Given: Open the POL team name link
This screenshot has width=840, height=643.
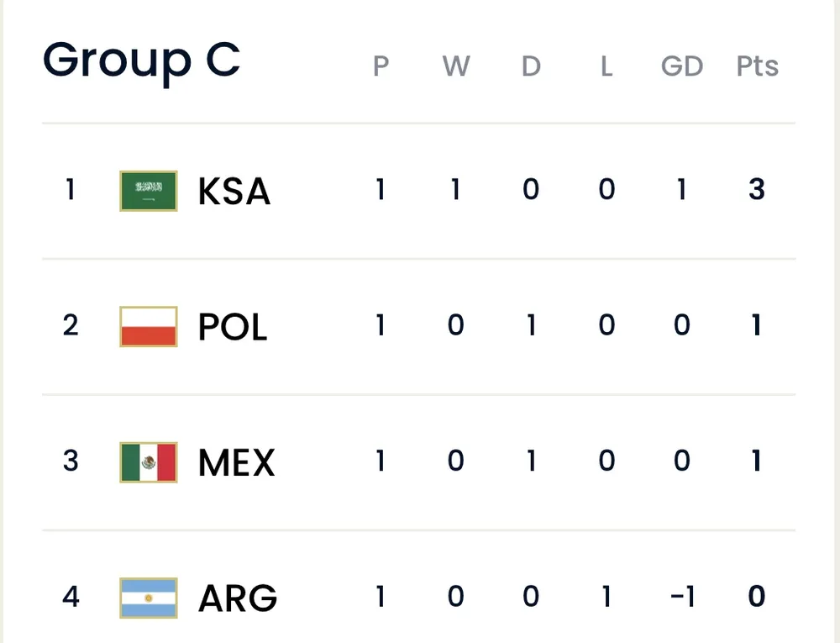Looking at the screenshot, I should (x=233, y=327).
